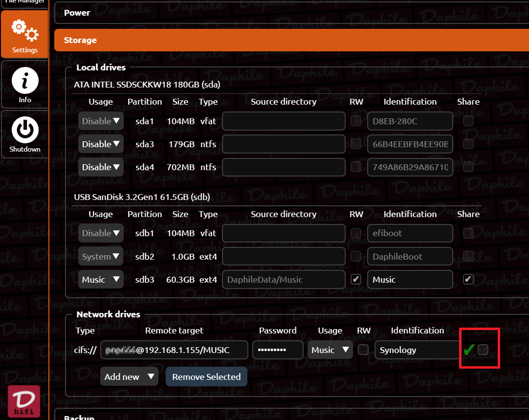Click the 60.3GB size value
Image resolution: width=529 pixels, height=420 pixels.
tap(180, 280)
